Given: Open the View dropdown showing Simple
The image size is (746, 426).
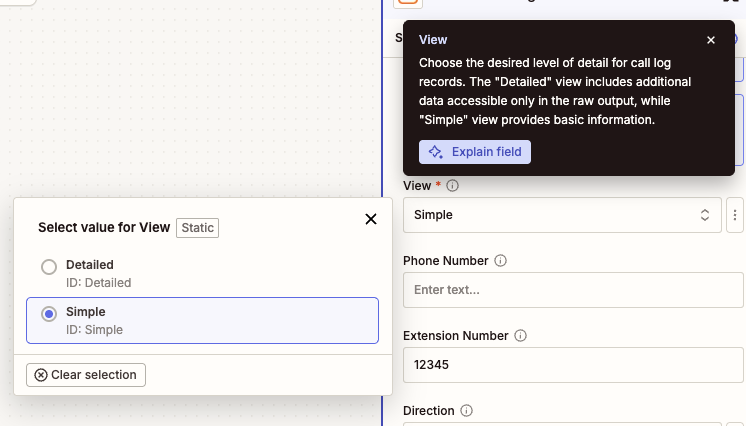Looking at the screenshot, I should pyautogui.click(x=560, y=215).
